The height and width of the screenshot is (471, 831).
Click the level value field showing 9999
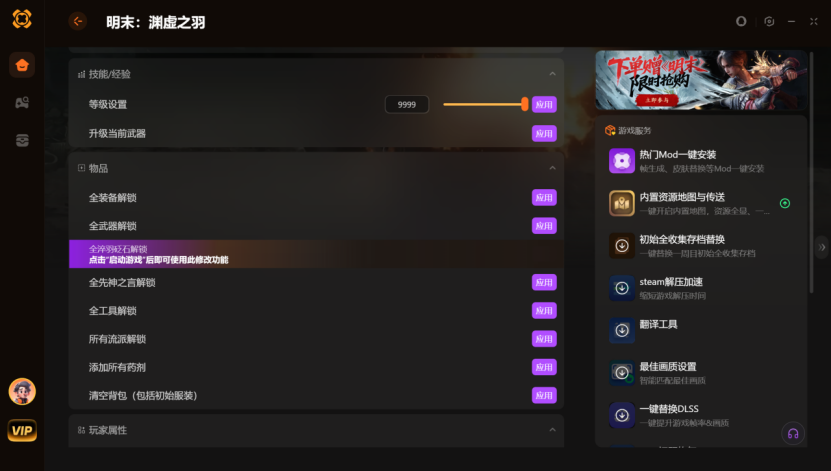(x=406, y=104)
